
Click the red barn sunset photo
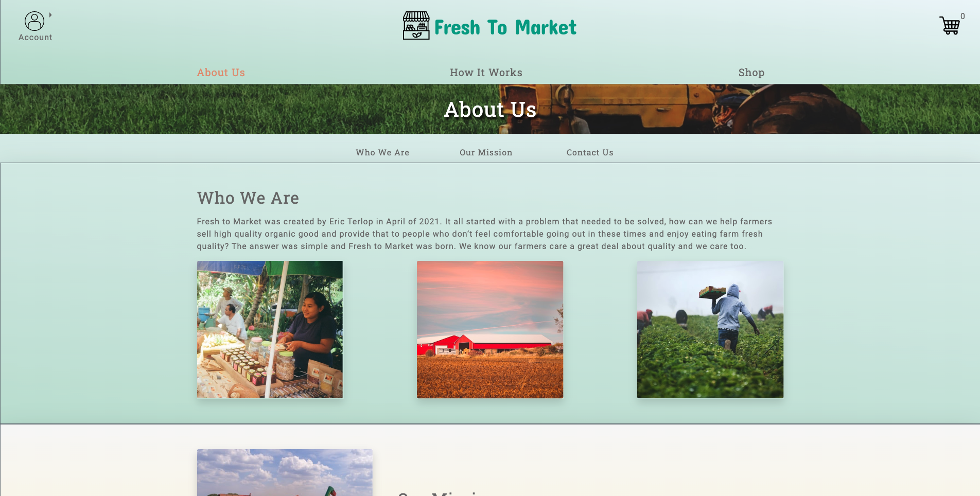[490, 329]
